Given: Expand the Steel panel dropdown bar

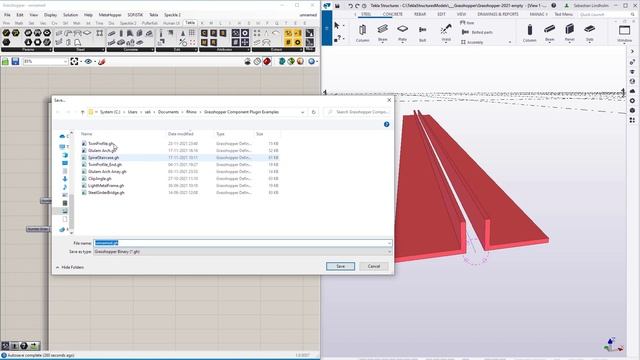Looking at the screenshot, I should [x=80, y=49].
